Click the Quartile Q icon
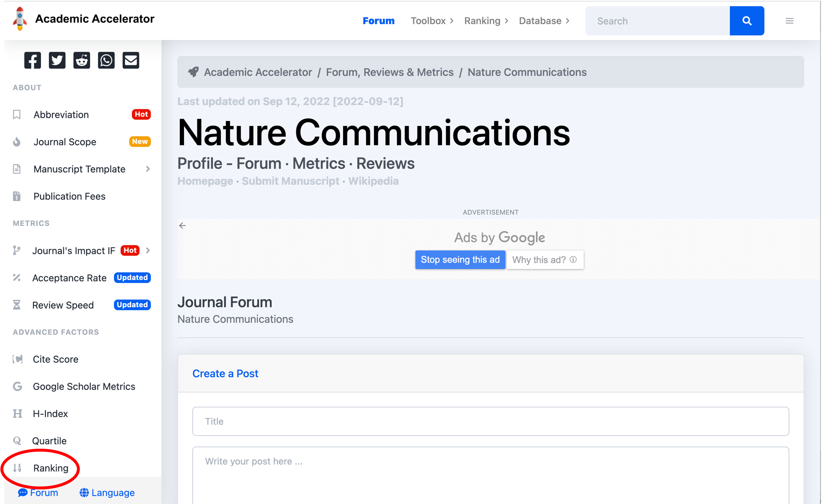This screenshot has height=504, width=822. coord(17,441)
